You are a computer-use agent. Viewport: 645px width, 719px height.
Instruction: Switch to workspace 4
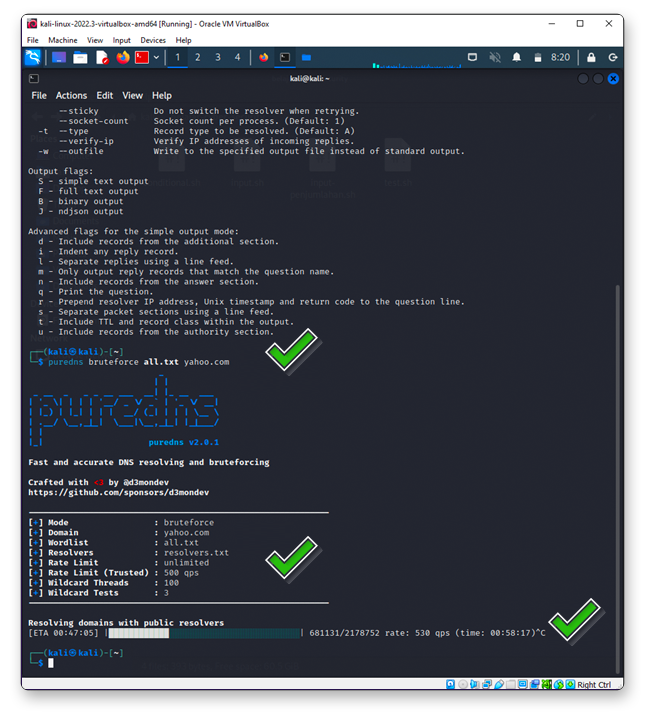click(x=237, y=57)
